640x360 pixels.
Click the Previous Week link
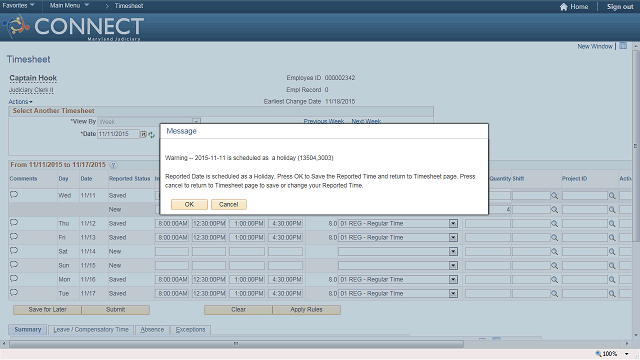click(x=324, y=121)
